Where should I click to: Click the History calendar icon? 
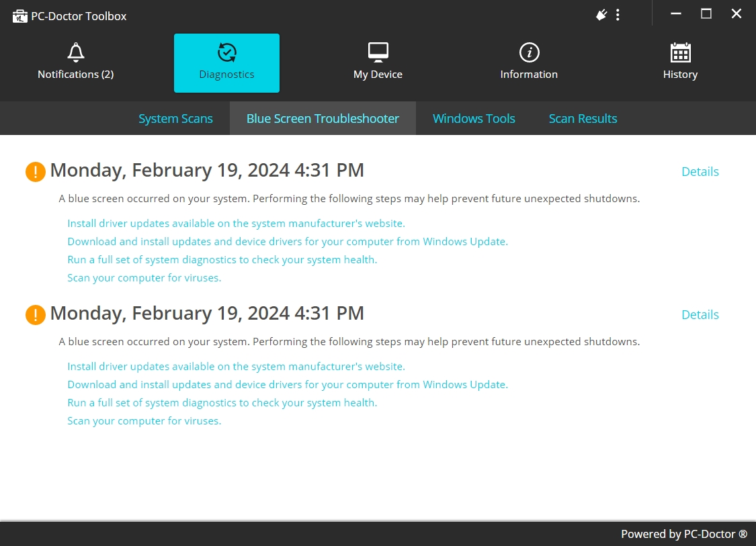[680, 52]
